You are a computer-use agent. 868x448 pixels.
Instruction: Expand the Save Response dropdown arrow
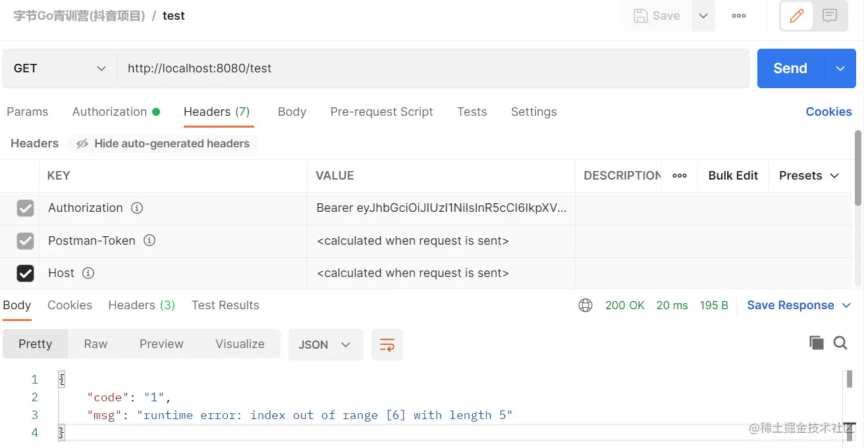[847, 305]
